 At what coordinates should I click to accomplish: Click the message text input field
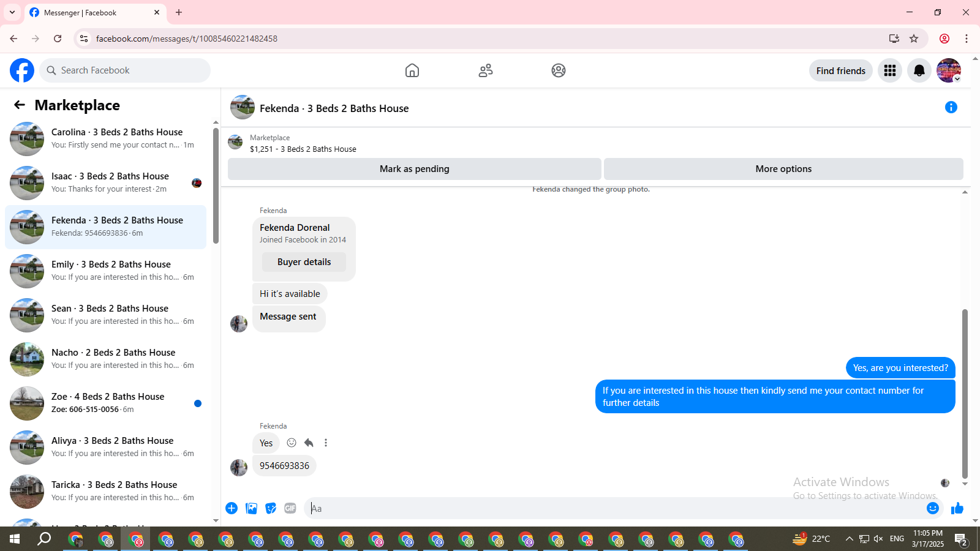click(x=616, y=508)
